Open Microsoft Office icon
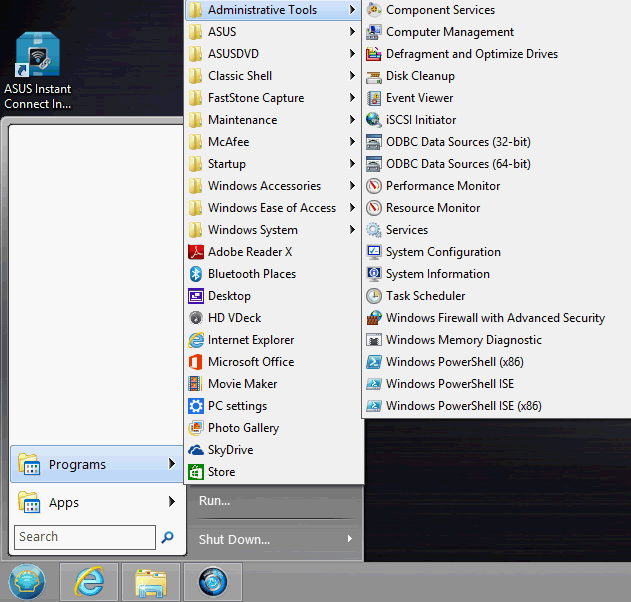This screenshot has height=602, width=631. 196,362
